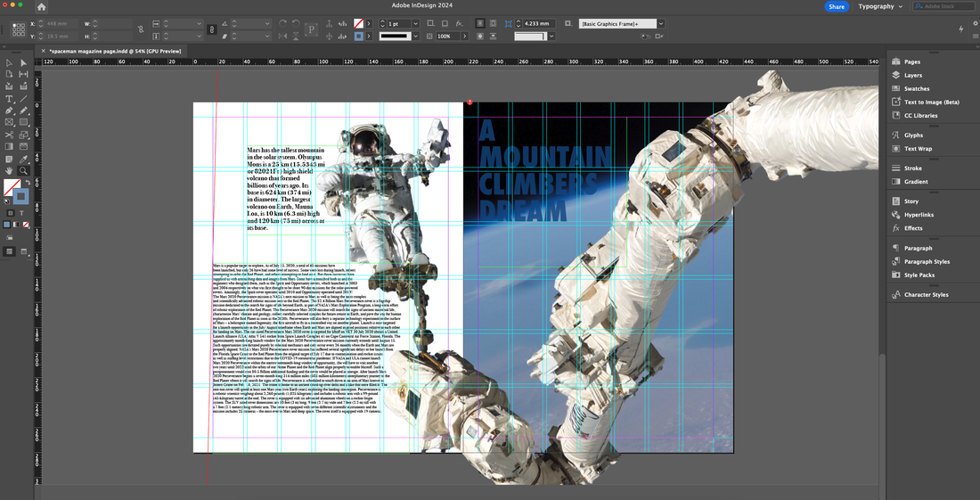Viewport: 980px width, 500px height.
Task: Open the stroke style dropdown
Action: 415,37
